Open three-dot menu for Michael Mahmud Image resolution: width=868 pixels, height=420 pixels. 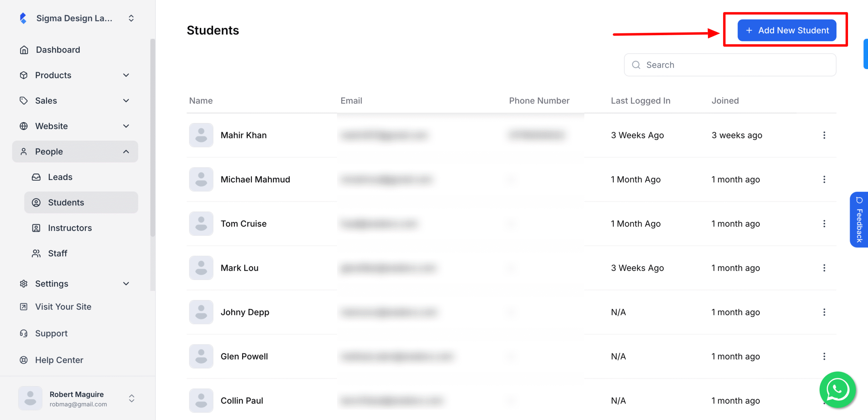824,179
